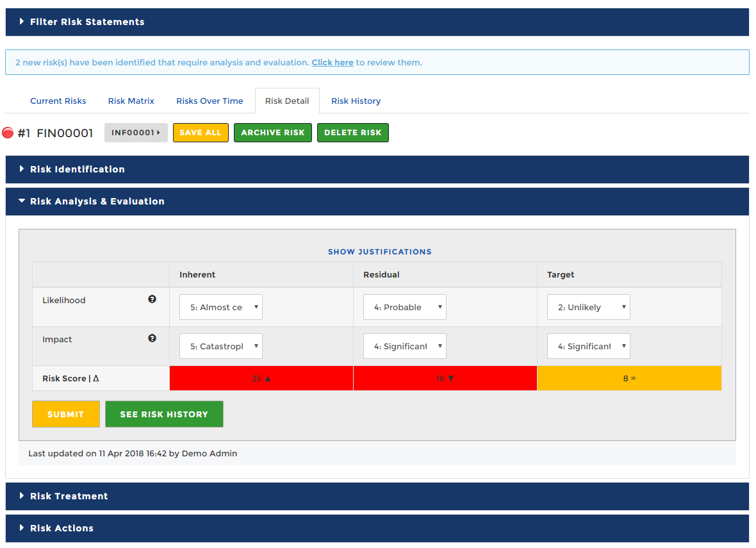Expand the Risk Actions section
The image size is (756, 548).
click(x=62, y=528)
